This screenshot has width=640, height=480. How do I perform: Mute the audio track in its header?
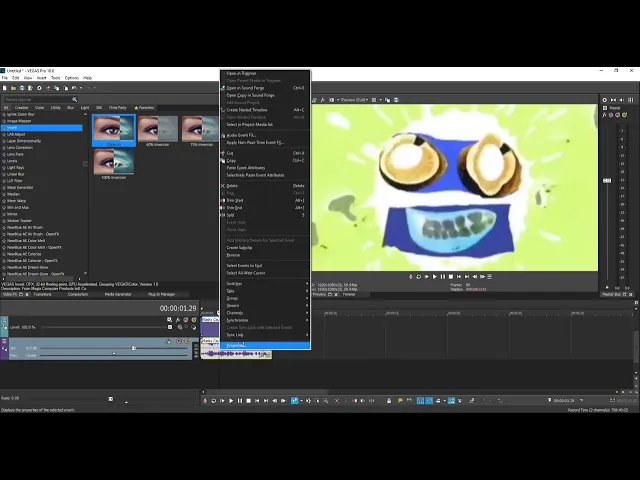pos(179,341)
